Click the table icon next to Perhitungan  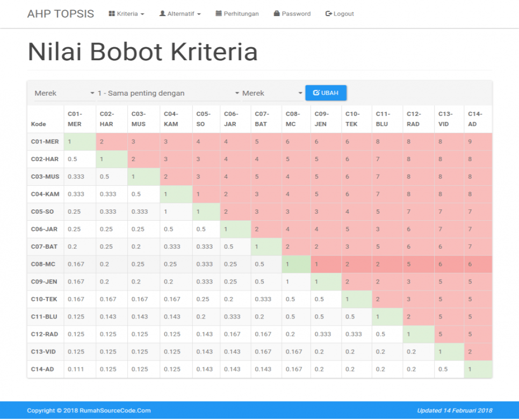coord(218,13)
